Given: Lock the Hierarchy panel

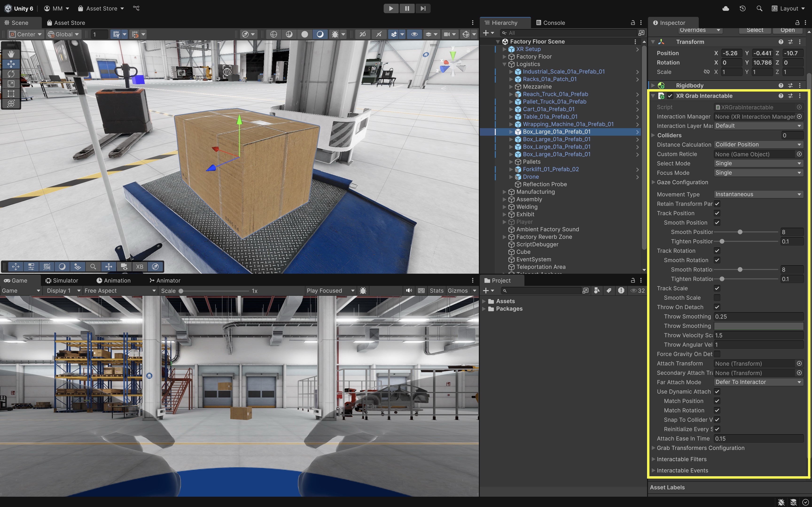Looking at the screenshot, I should [x=632, y=23].
